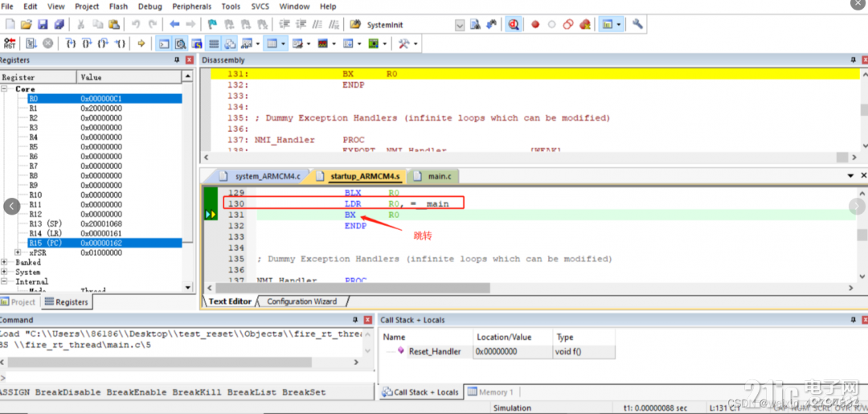Switch to the system_ARMCM4.c tab
868x414 pixels.
(x=261, y=176)
